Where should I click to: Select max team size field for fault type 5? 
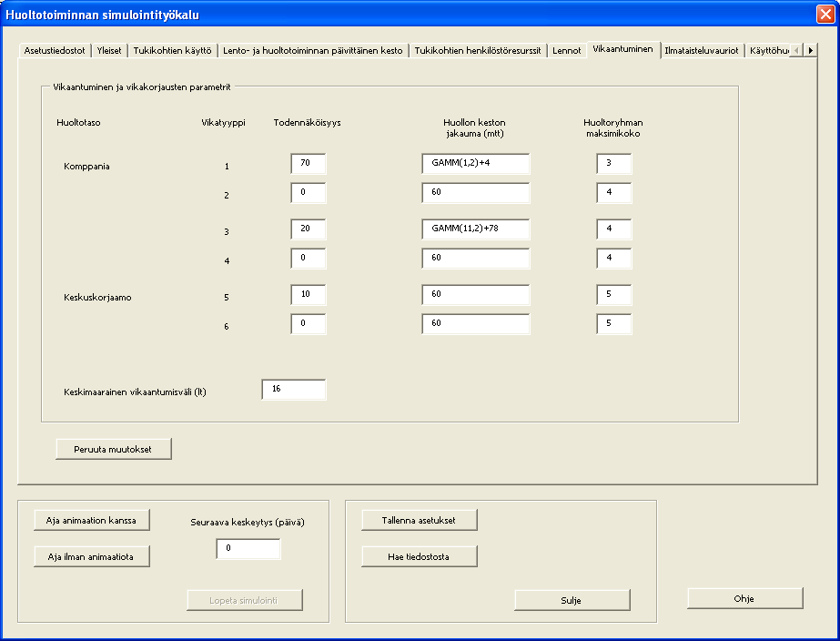(x=614, y=295)
